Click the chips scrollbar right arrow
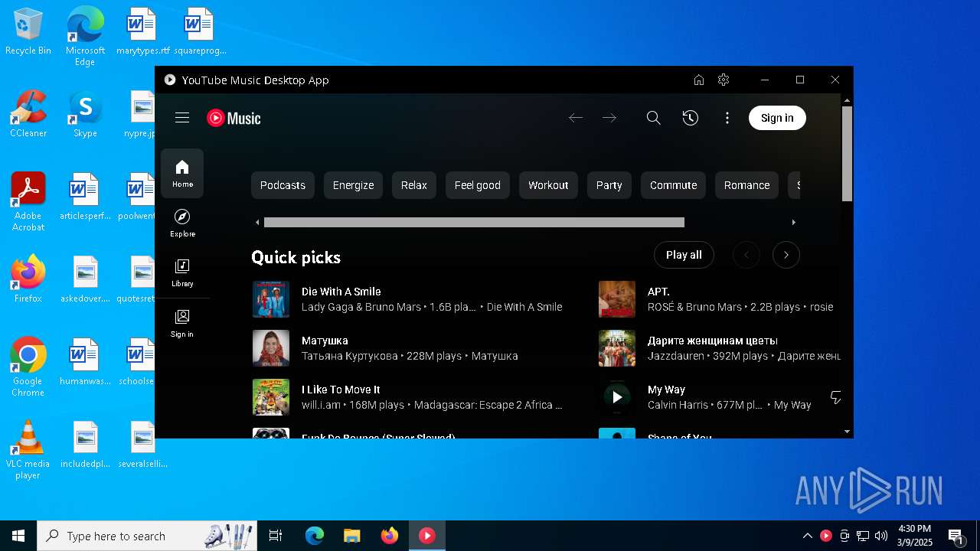 (x=793, y=223)
